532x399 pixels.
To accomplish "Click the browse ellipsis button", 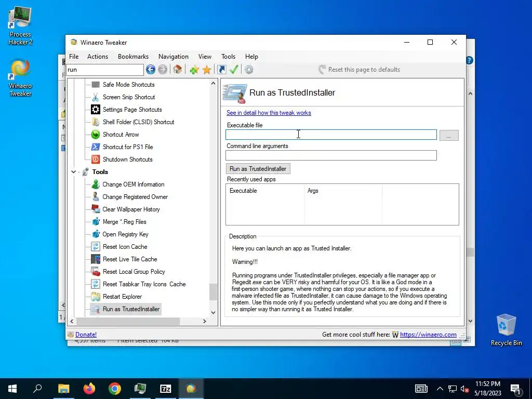I will [x=449, y=136].
